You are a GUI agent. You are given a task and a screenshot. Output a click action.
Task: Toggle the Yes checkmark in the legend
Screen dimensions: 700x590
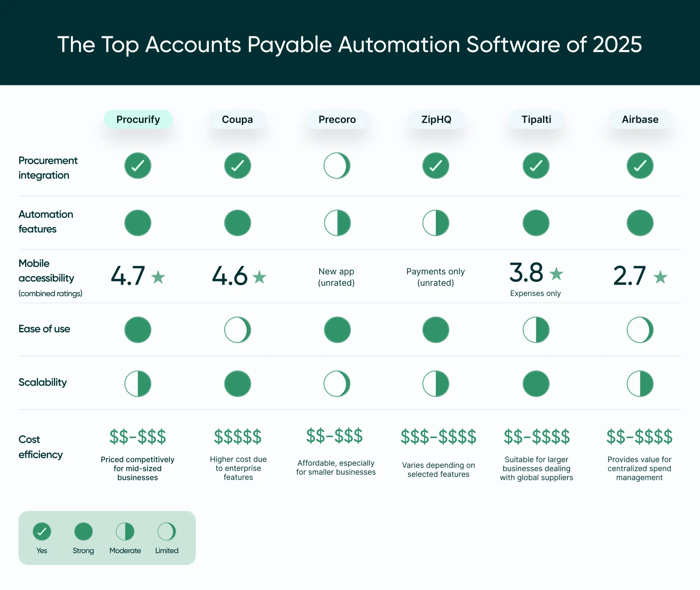click(42, 531)
